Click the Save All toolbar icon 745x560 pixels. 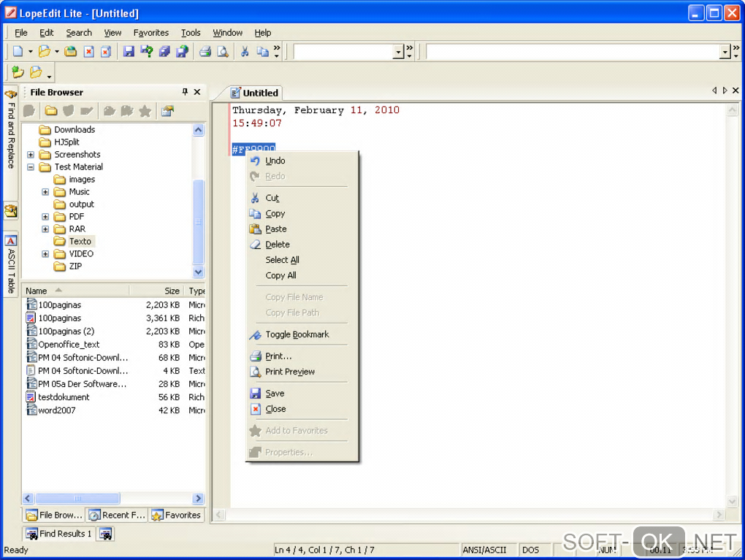164,52
